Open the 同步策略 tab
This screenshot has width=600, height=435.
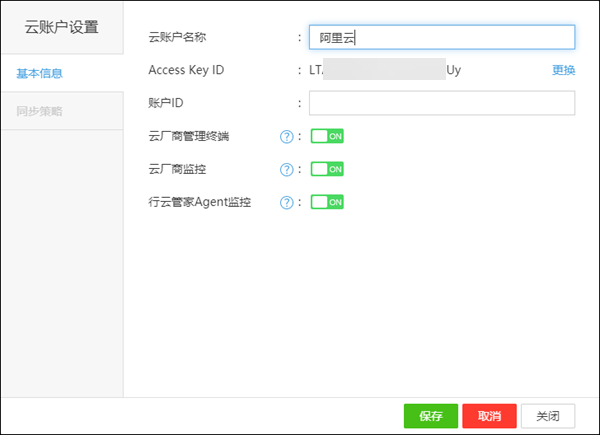(40, 111)
